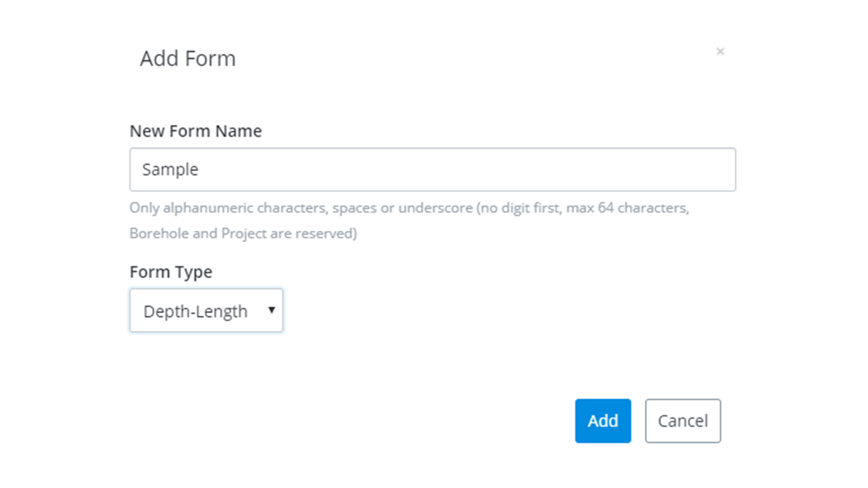The width and height of the screenshot is (868, 488).
Task: Click the black triangle beside Depth-Length
Action: click(x=272, y=310)
